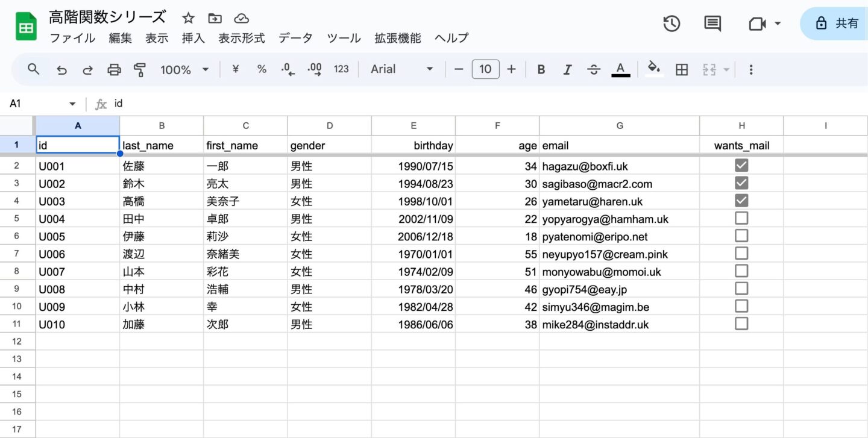Apply italic formatting to the selection
The width and height of the screenshot is (868, 438).
(567, 69)
